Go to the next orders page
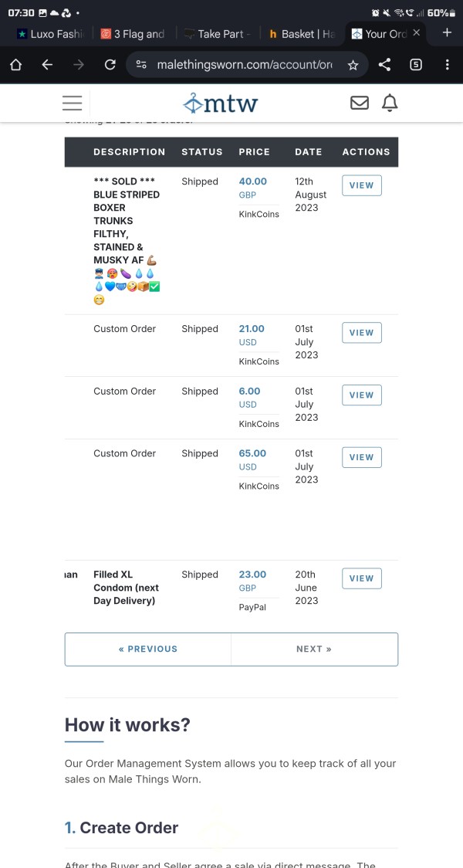The height and width of the screenshot is (868, 463). [314, 649]
